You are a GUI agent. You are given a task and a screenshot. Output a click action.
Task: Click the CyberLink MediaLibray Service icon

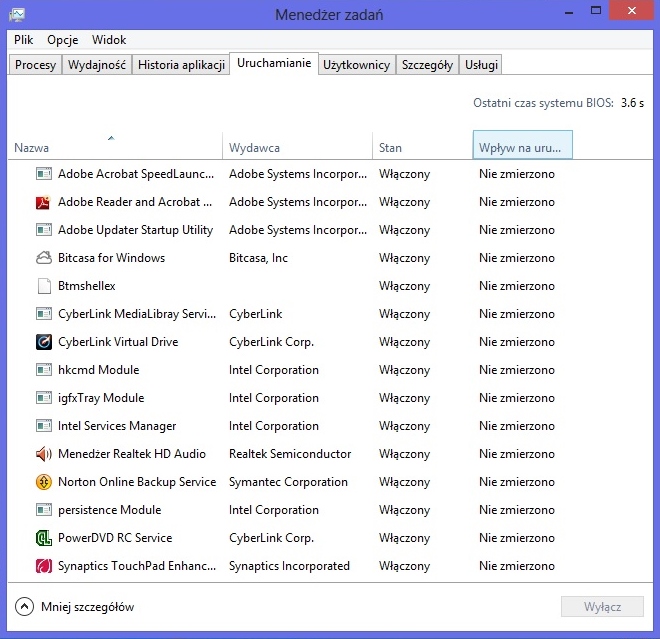coord(44,314)
